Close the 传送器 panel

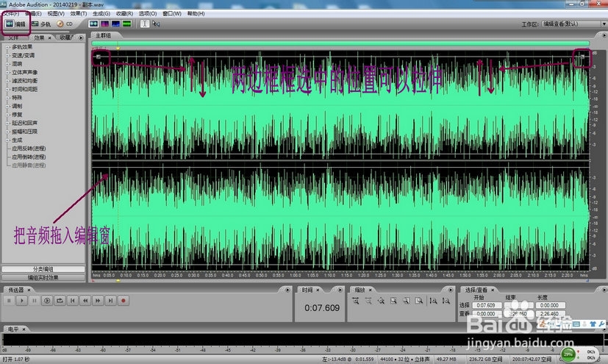click(x=29, y=290)
